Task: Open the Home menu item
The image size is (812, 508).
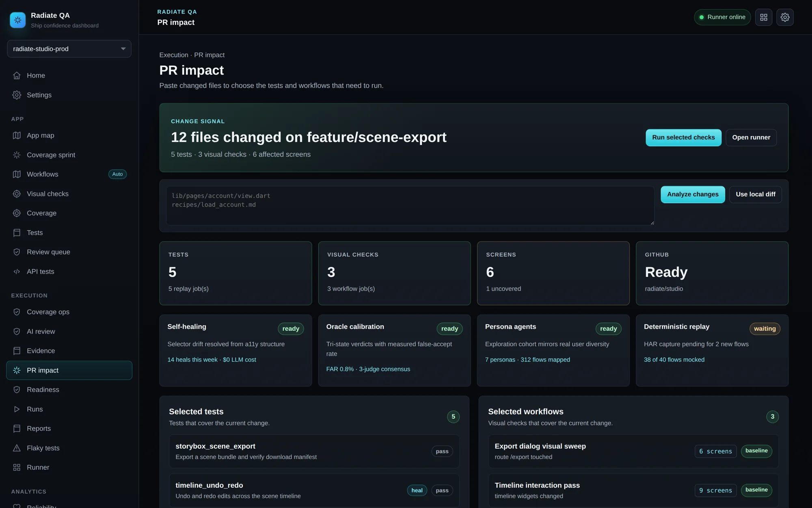Action: 69,76
